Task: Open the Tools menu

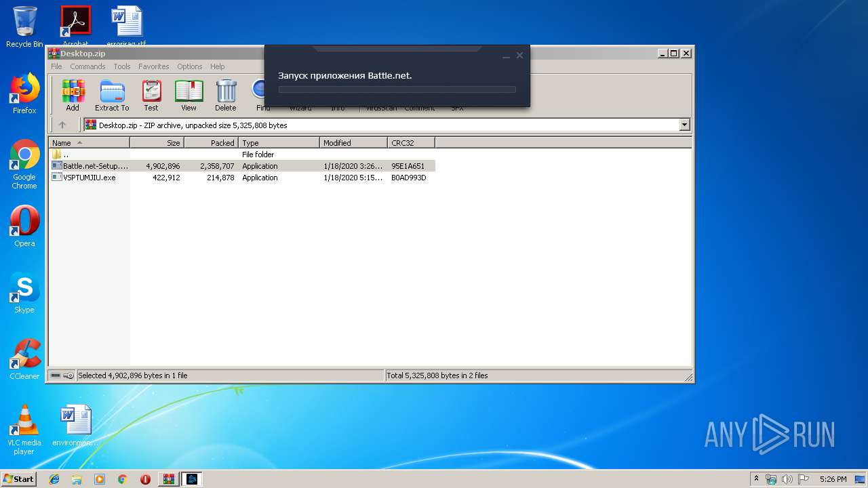Action: tap(122, 66)
